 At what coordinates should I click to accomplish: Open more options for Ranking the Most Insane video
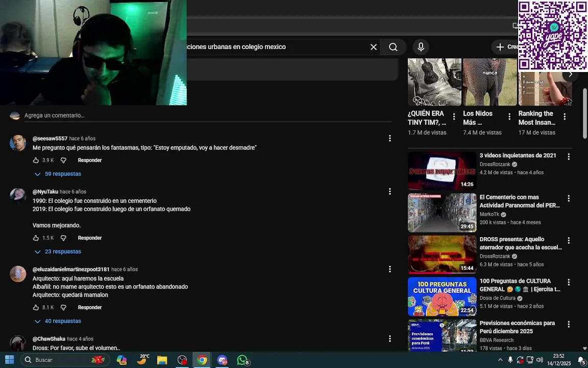(x=565, y=117)
